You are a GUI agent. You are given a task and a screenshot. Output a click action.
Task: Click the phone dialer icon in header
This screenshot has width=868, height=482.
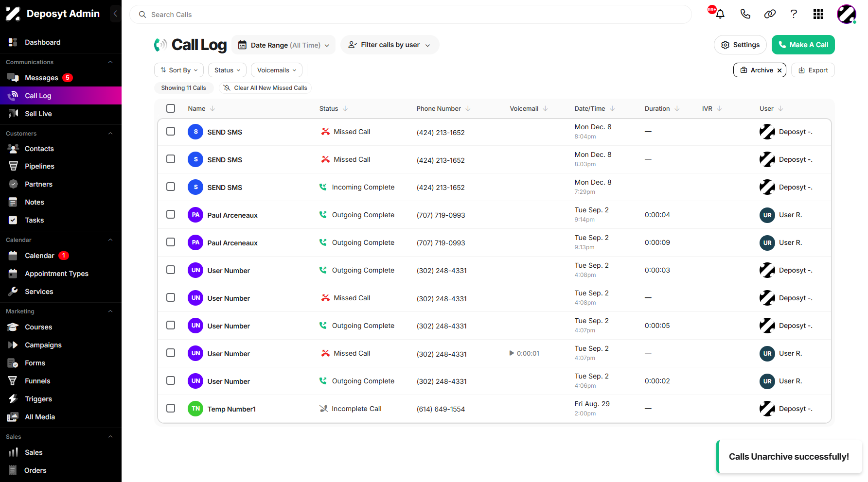[745, 14]
